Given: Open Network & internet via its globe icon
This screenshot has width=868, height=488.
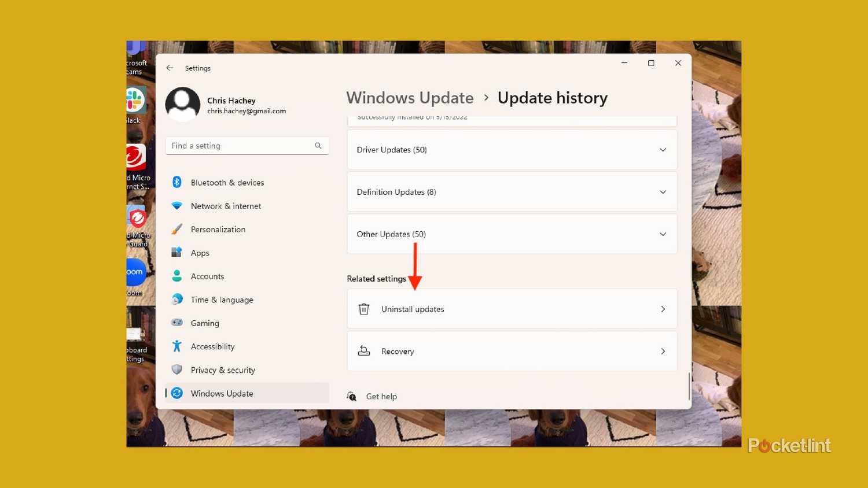Looking at the screenshot, I should coord(177,206).
